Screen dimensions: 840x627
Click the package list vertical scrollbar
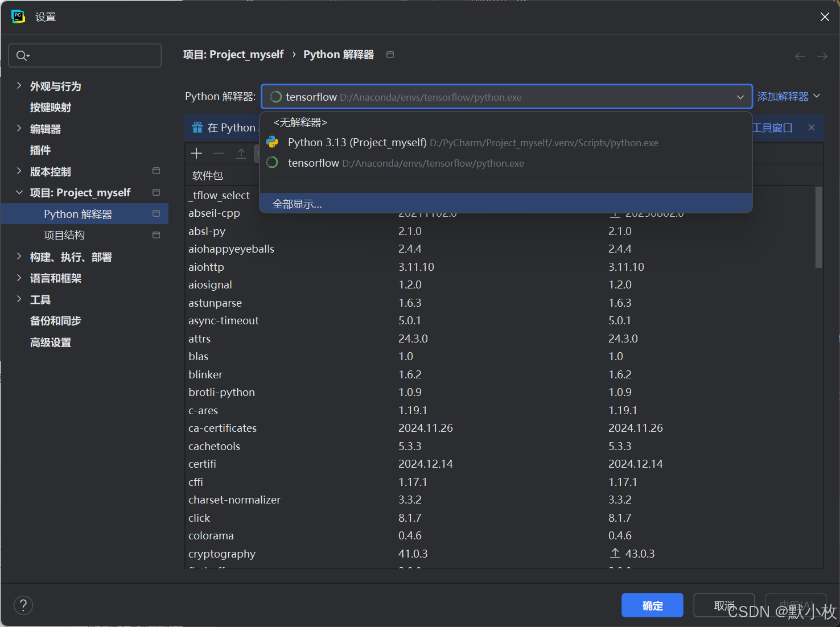(x=818, y=227)
